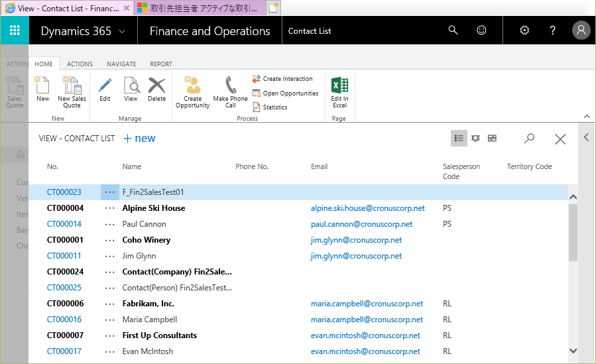
Task: Click the Phone No. column header
Action: (252, 166)
